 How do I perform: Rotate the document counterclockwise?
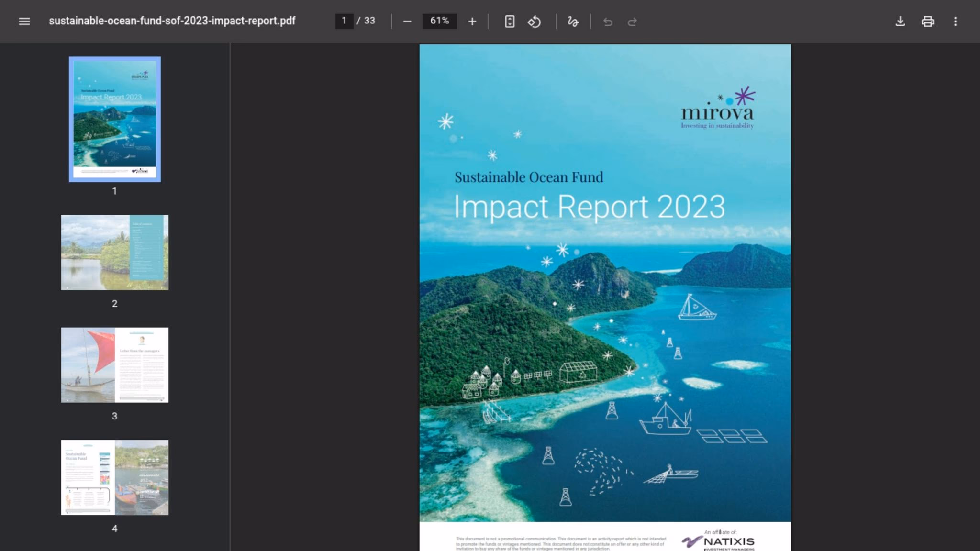pos(535,22)
